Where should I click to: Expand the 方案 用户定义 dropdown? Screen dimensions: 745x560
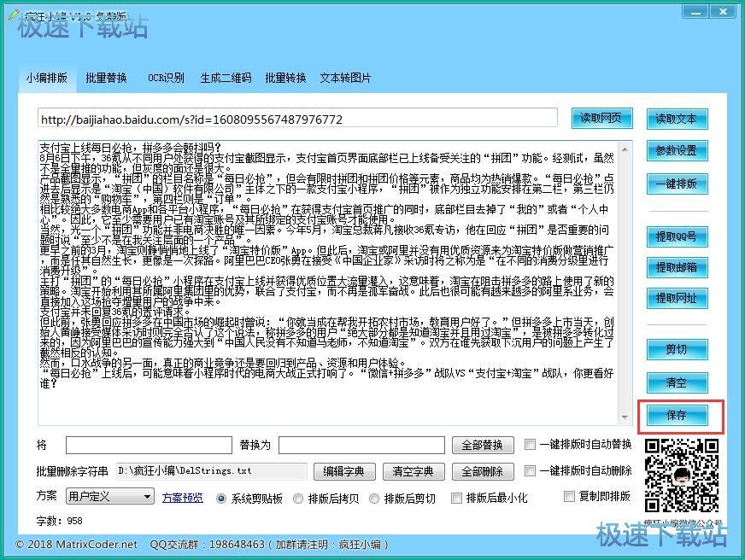[x=109, y=497]
